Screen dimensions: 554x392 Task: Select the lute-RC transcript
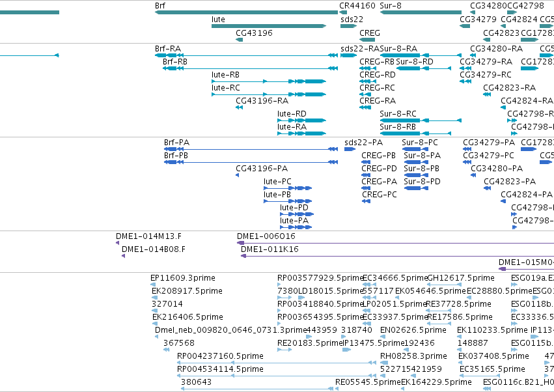tap(268, 94)
